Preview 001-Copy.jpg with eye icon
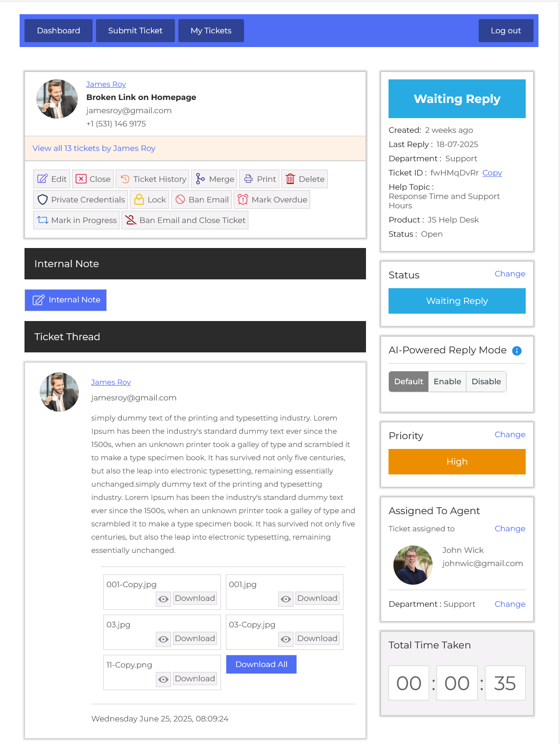 164,599
